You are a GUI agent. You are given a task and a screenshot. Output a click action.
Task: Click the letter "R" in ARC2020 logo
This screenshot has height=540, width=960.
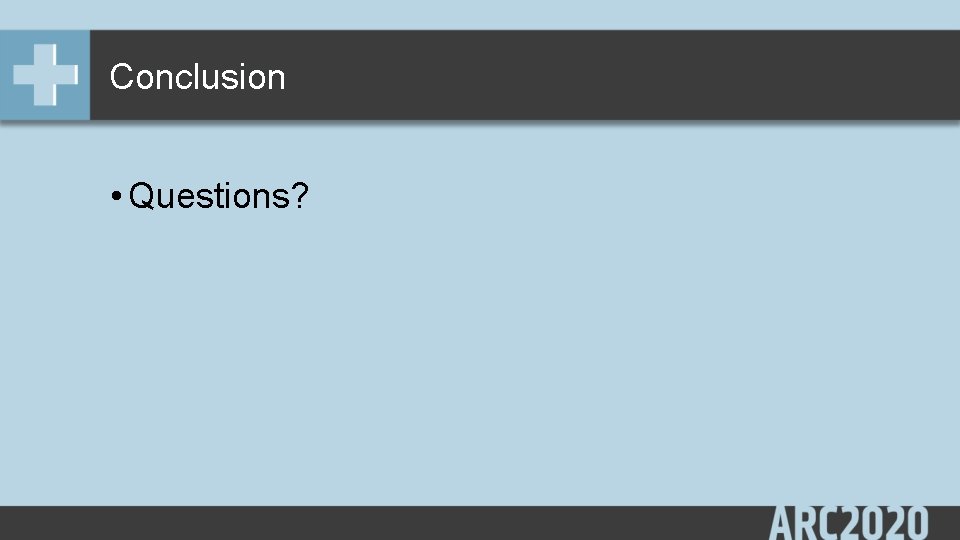pos(806,523)
